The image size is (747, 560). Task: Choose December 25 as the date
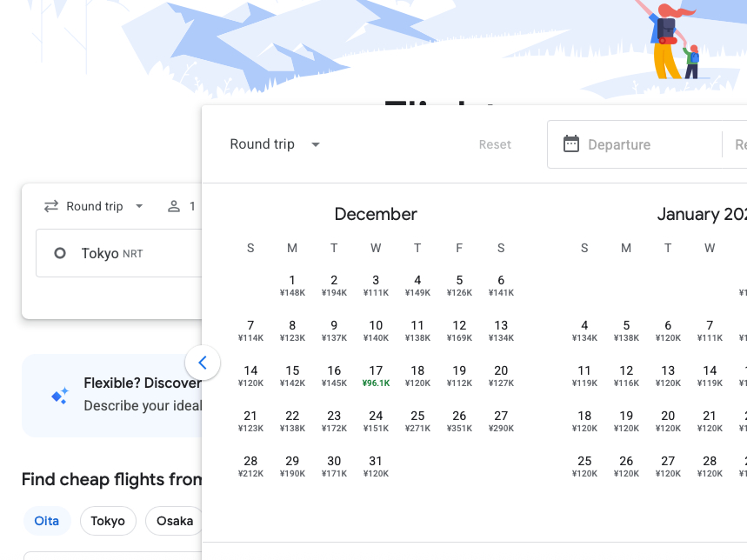click(417, 421)
